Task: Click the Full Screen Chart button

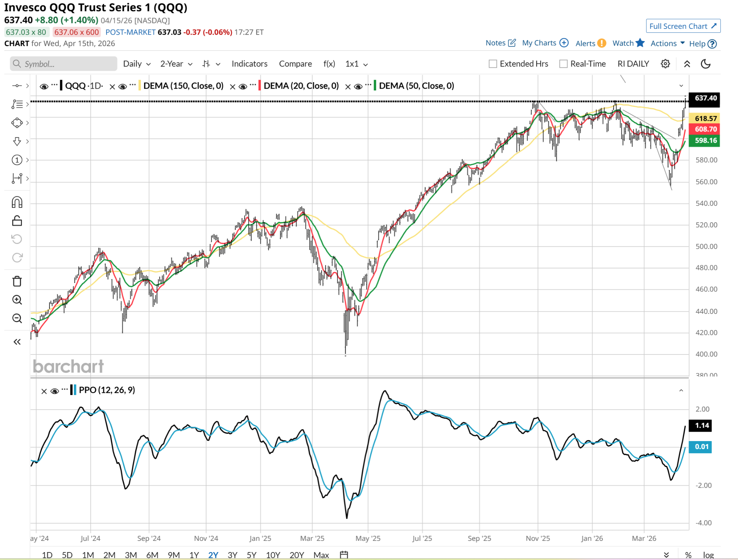Action: [x=683, y=26]
